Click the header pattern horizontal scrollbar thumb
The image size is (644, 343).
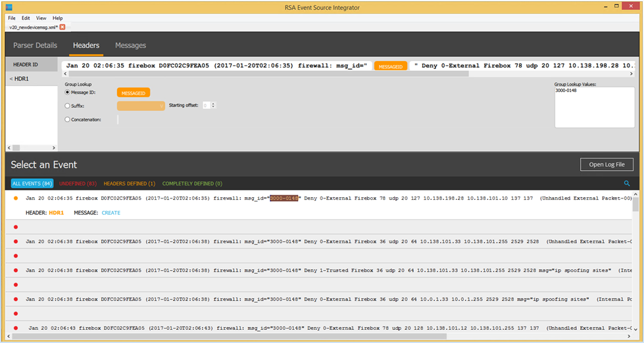[x=269, y=74]
